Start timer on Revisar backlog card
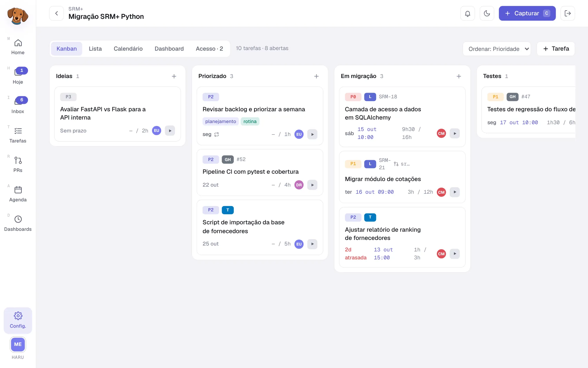The height and width of the screenshot is (368, 588). click(312, 134)
